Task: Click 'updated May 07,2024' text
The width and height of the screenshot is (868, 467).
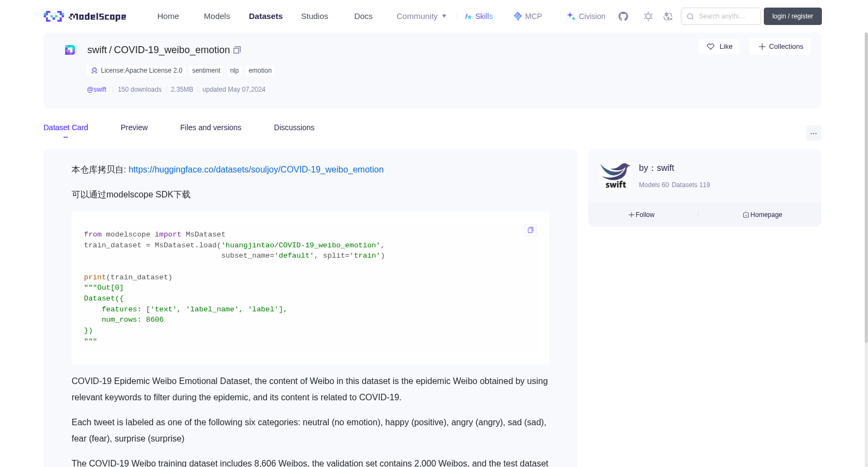Action: [x=234, y=89]
